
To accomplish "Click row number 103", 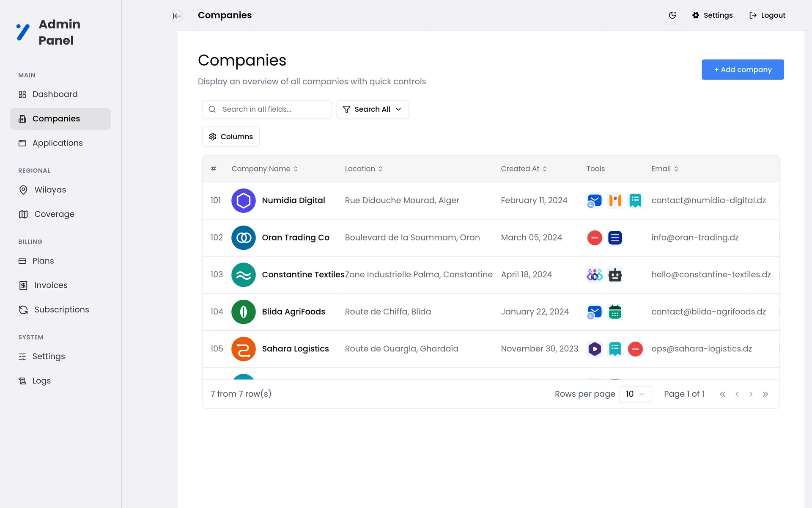I will point(217,274).
